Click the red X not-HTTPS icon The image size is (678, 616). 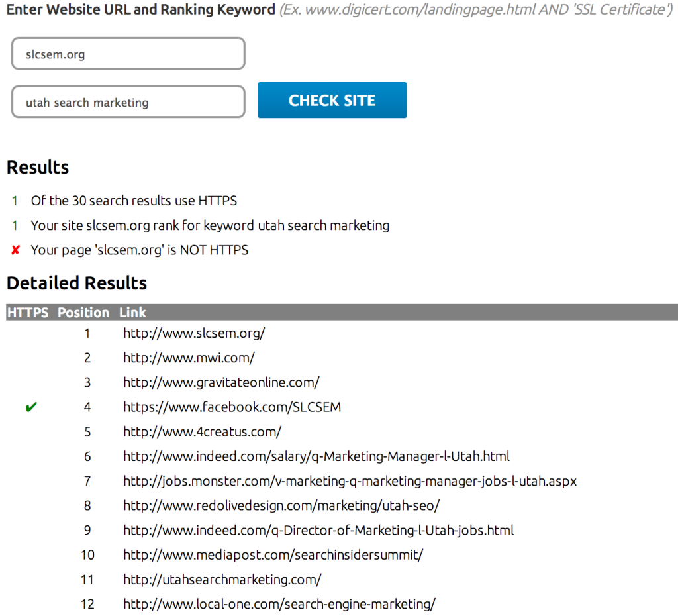[x=16, y=250]
